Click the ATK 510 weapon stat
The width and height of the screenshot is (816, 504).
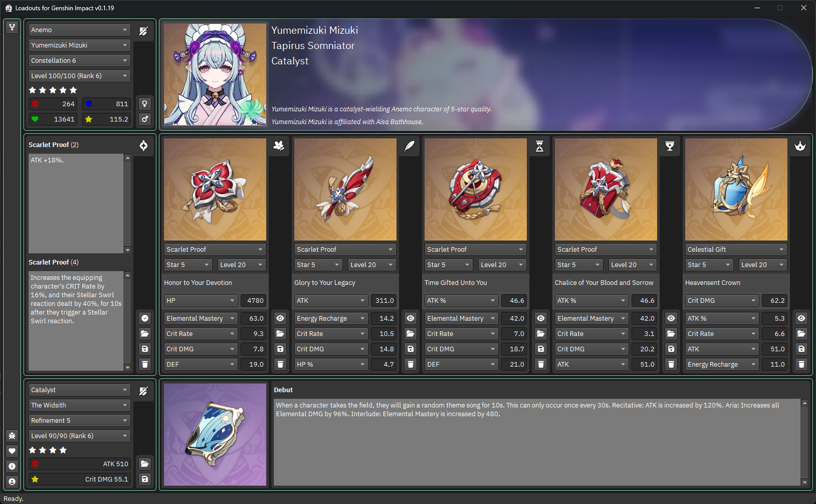click(80, 464)
